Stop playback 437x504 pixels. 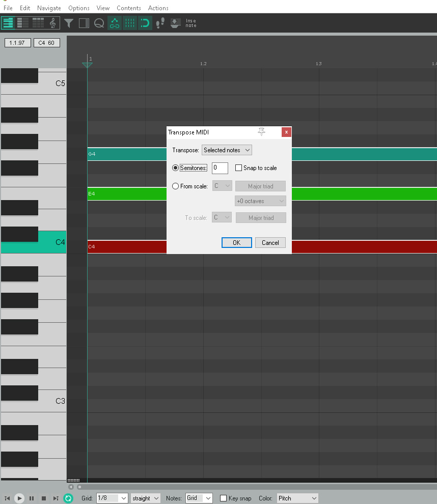coord(44,498)
